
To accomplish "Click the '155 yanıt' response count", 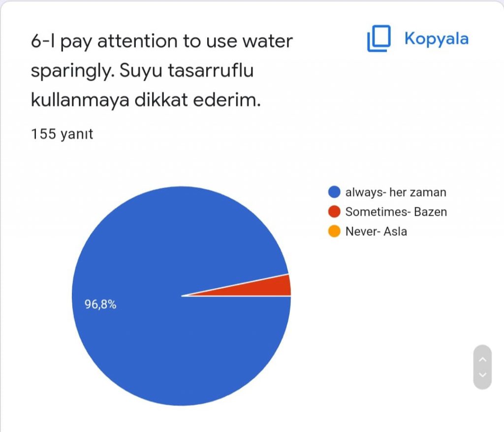I will pos(62,134).
